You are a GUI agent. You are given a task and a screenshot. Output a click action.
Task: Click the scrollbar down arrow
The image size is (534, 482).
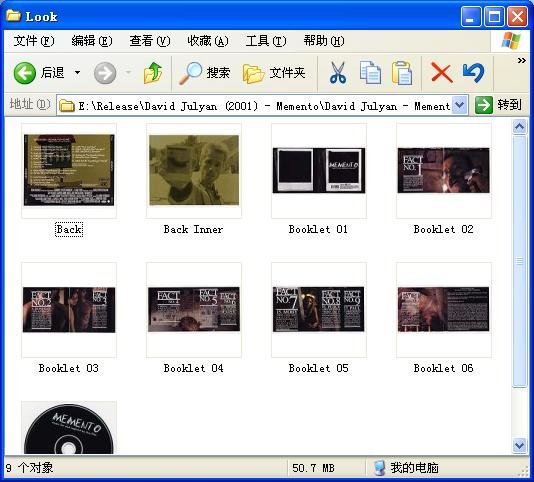click(519, 445)
